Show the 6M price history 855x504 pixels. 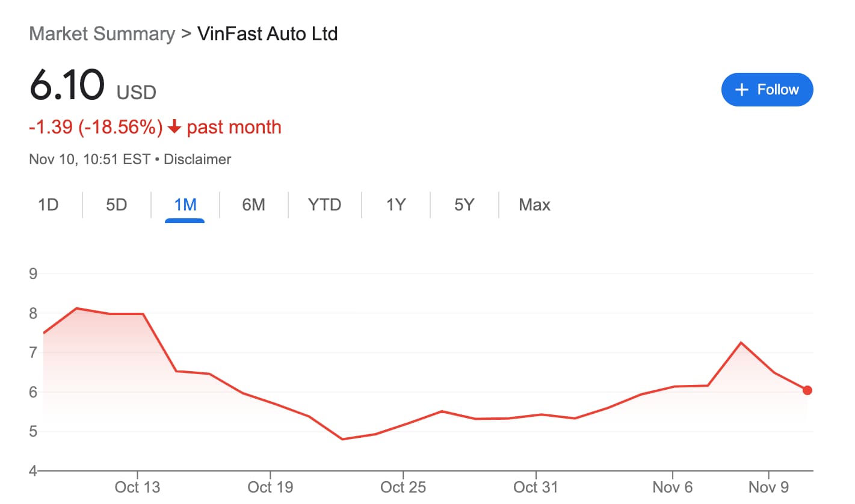click(253, 205)
